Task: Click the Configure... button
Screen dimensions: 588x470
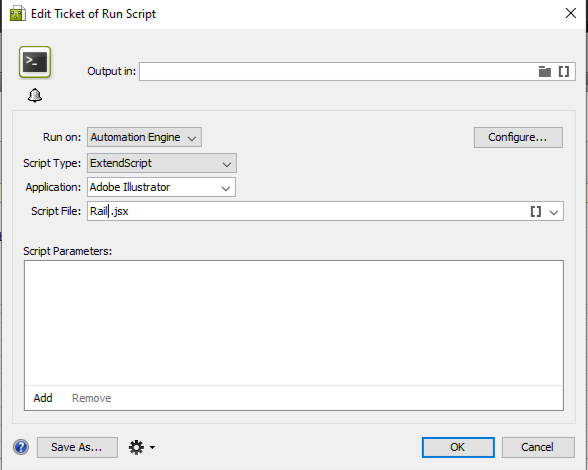Action: [x=518, y=137]
